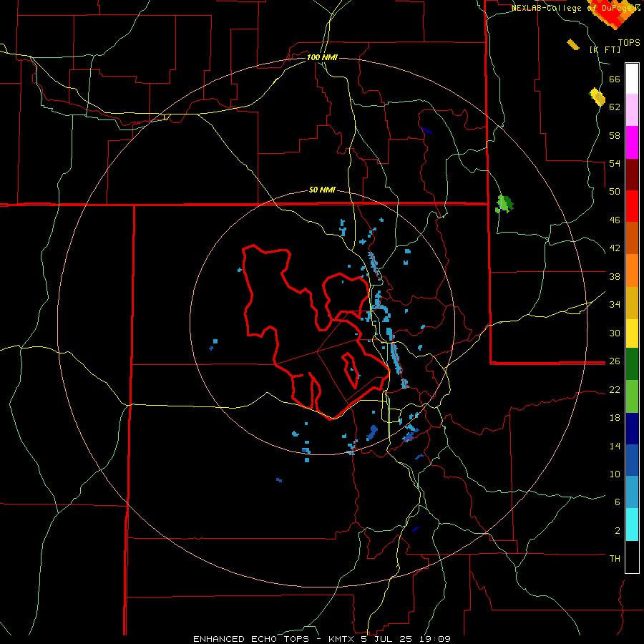Viewport: 644px width, 644px height.
Task: Click the green echo east of state border
Action: tap(504, 204)
